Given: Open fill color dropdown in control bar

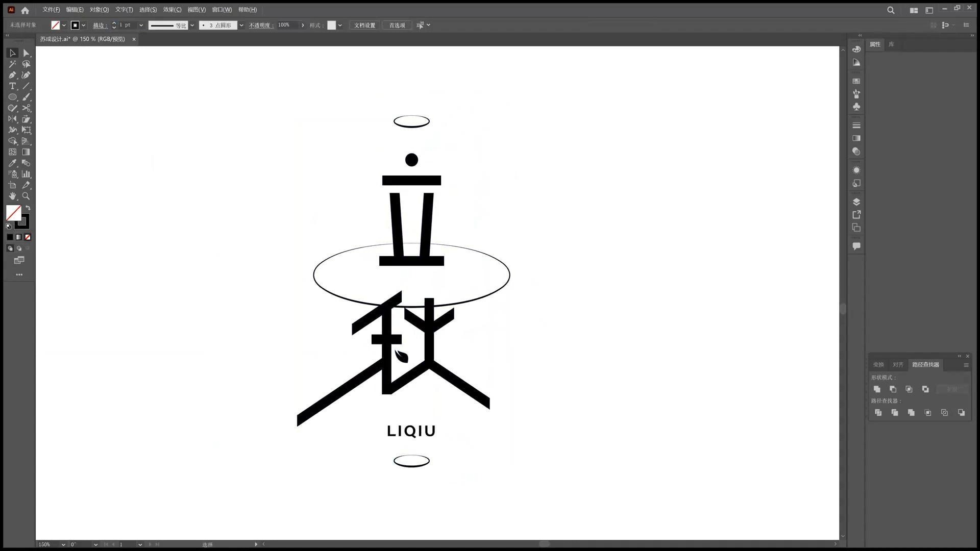Looking at the screenshot, I should [x=64, y=26].
